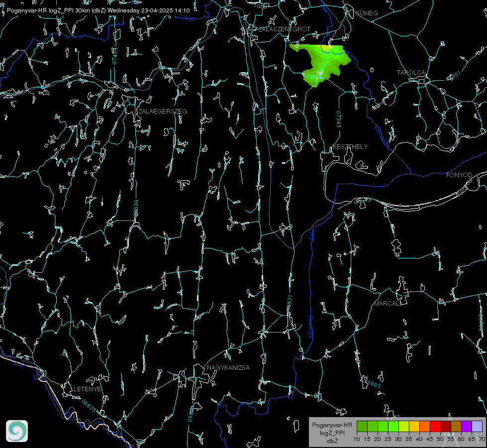Click the spiral logo icon
The height and width of the screenshot is (448, 487).
tap(17, 431)
